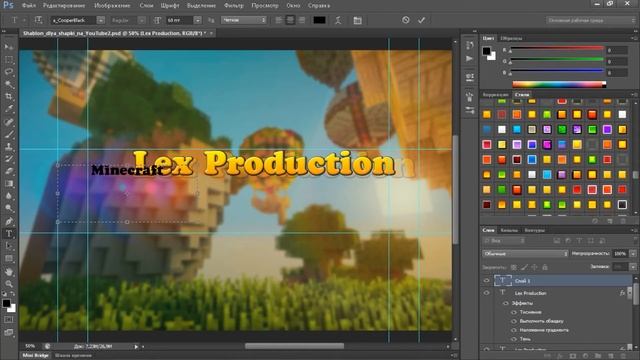The image size is (640, 360).
Task: Commit current text edits with checkmark
Action: point(421,20)
